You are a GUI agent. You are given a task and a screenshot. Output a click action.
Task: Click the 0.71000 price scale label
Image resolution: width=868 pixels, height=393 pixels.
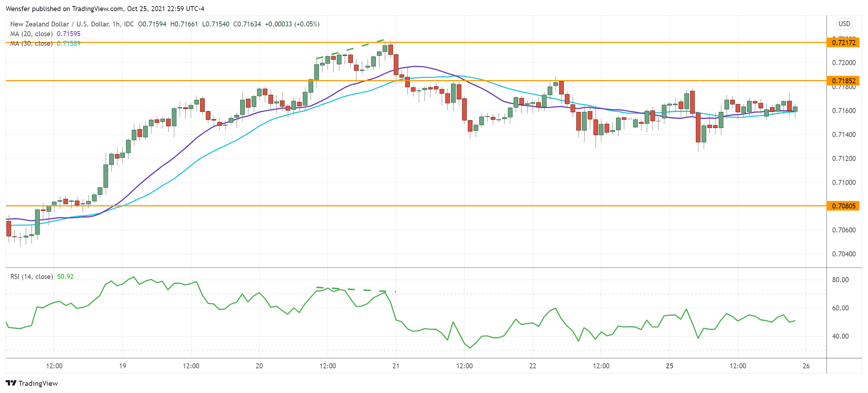[x=844, y=182]
